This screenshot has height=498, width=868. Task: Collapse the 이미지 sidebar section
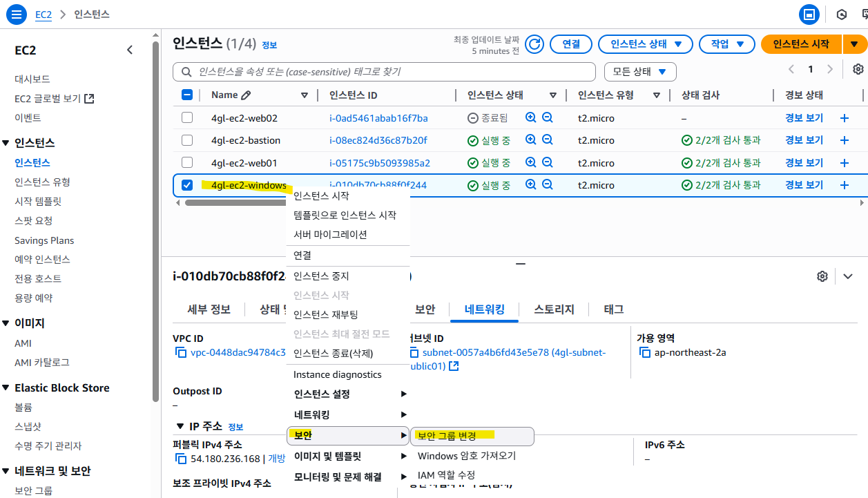6,323
